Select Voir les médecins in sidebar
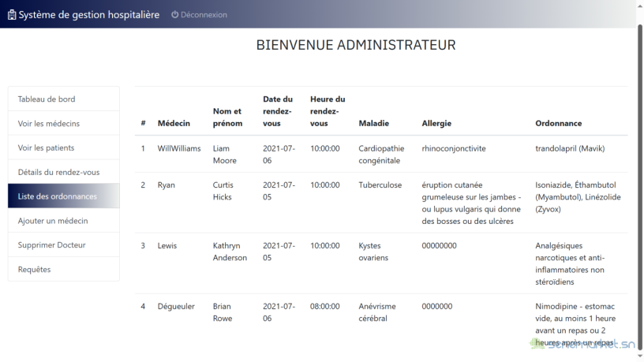Viewport: 644px width, 362px height. tap(64, 123)
